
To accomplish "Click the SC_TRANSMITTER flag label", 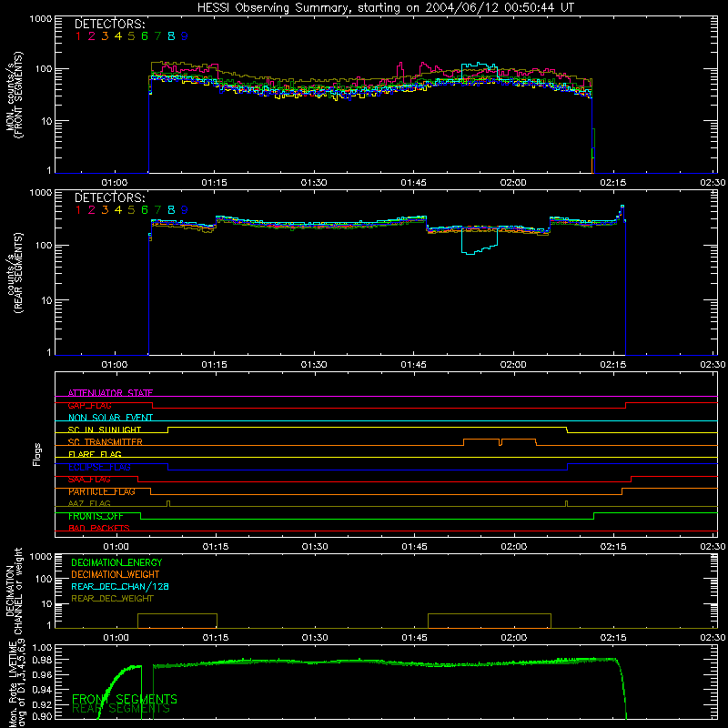I will [x=106, y=442].
